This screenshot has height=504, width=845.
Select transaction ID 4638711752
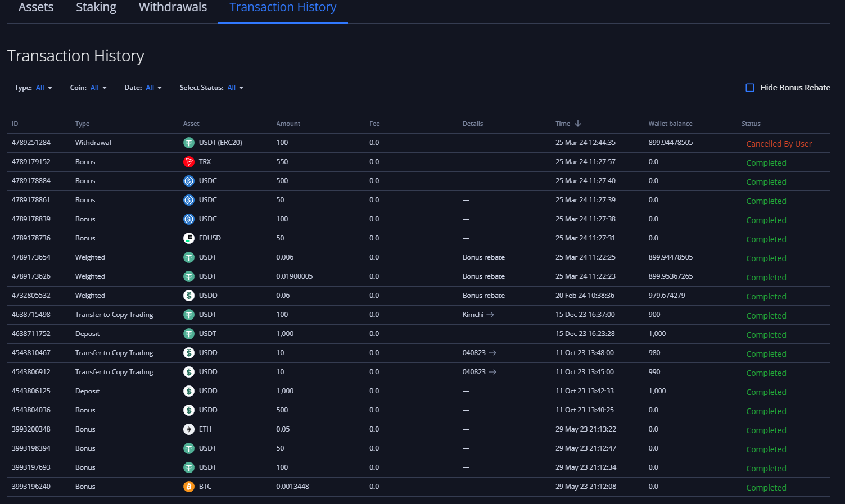point(31,334)
